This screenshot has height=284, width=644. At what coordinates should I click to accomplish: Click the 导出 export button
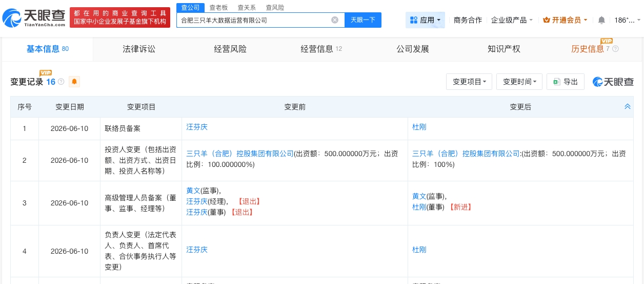pos(566,82)
